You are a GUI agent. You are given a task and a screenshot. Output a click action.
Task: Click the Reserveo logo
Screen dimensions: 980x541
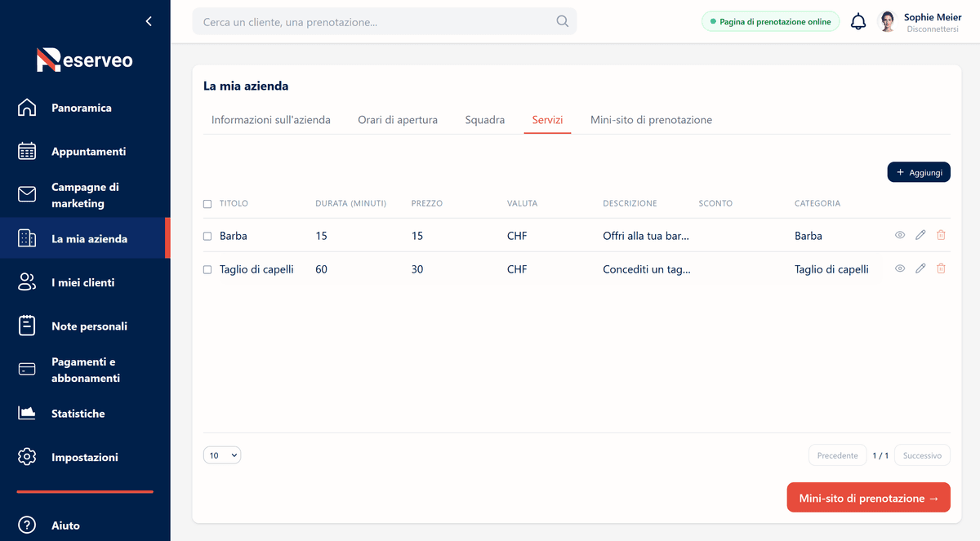tap(85, 60)
